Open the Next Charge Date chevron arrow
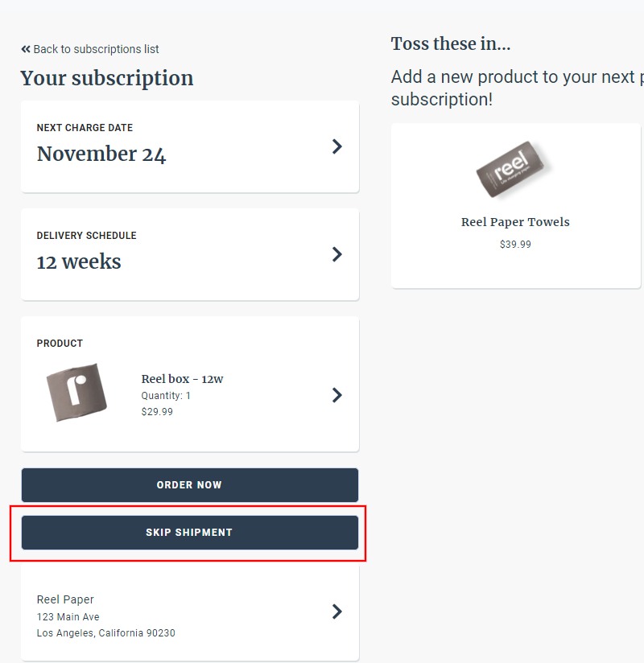Viewport: 644px width, 663px height. pos(336,146)
